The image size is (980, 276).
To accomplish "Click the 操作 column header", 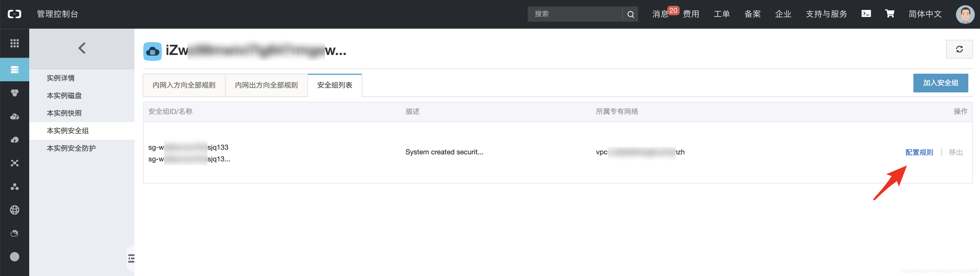I will click(x=960, y=112).
